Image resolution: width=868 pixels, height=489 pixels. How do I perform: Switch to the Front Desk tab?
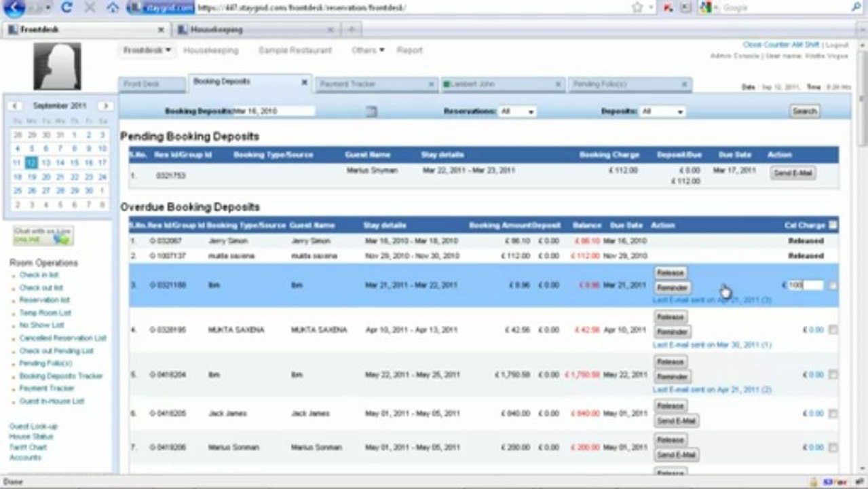(152, 84)
